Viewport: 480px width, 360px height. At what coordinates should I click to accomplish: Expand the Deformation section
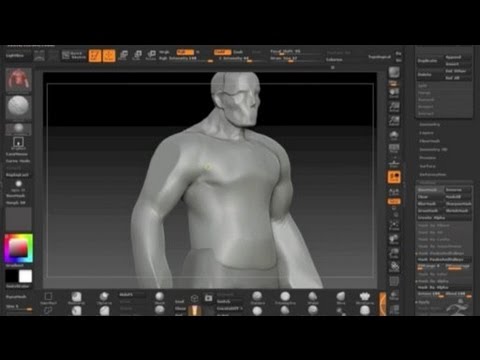coord(433,174)
